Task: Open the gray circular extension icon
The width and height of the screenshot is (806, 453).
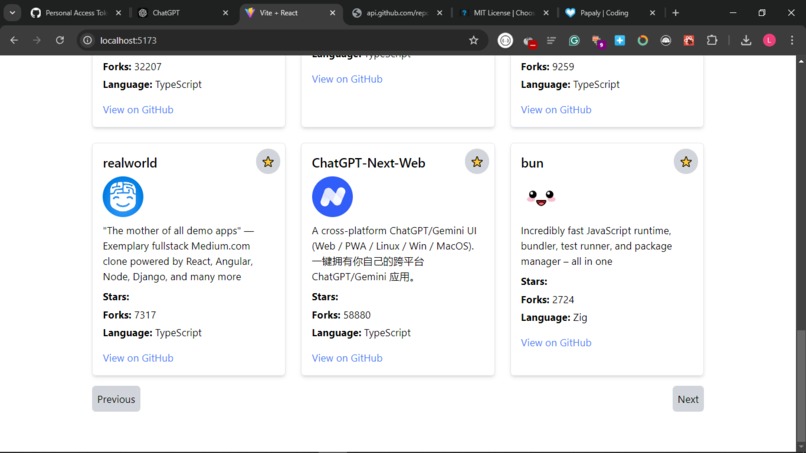Action: coord(666,40)
